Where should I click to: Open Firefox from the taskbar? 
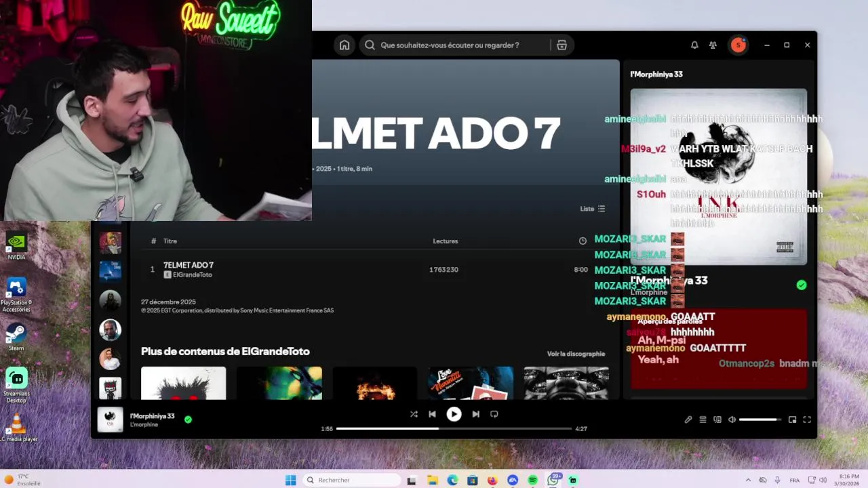point(492,481)
